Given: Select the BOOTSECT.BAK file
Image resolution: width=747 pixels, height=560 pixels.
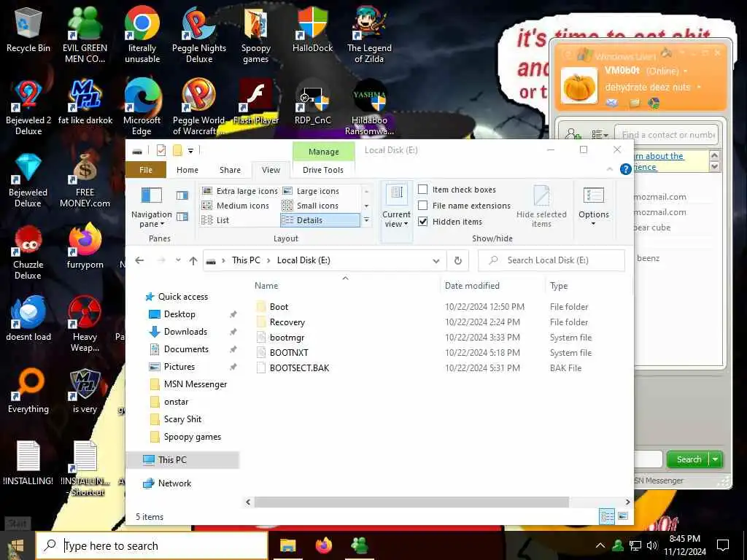Looking at the screenshot, I should pos(299,367).
